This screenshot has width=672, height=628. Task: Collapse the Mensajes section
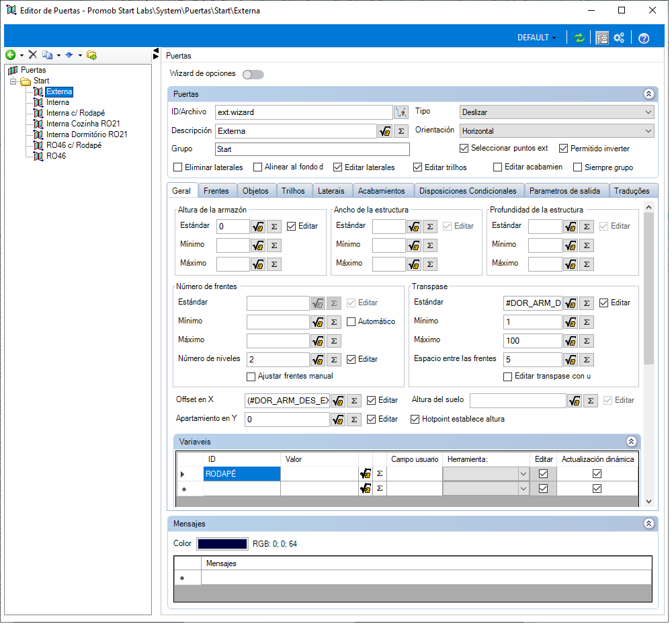[x=648, y=523]
